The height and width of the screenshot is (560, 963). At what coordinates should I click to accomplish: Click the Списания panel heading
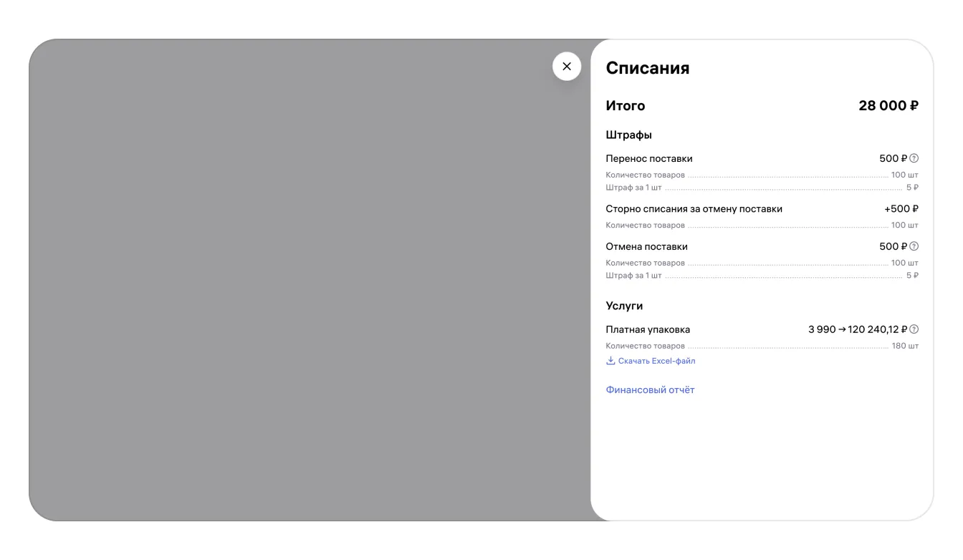click(x=648, y=68)
